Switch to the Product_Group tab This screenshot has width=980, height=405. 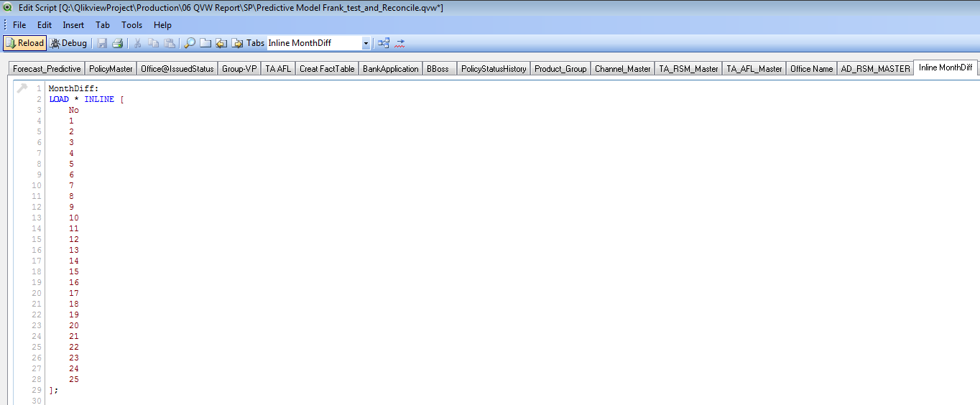[560, 69]
